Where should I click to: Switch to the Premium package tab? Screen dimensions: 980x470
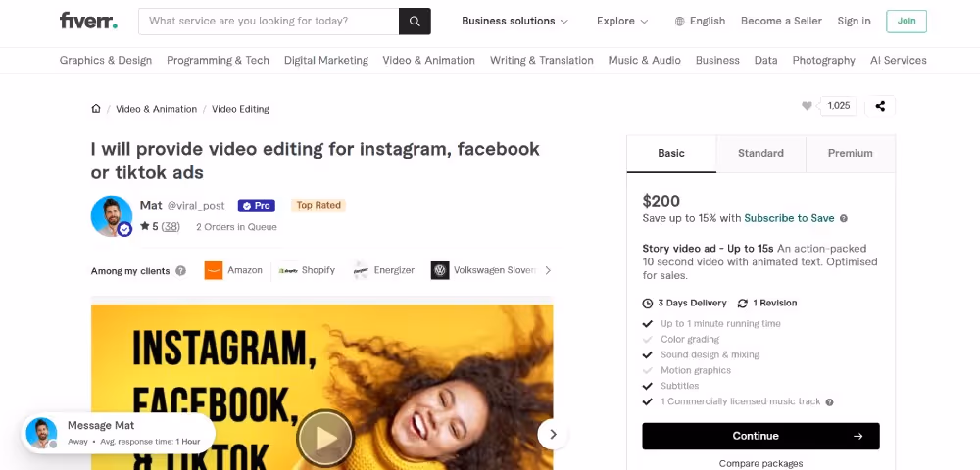[851, 154]
